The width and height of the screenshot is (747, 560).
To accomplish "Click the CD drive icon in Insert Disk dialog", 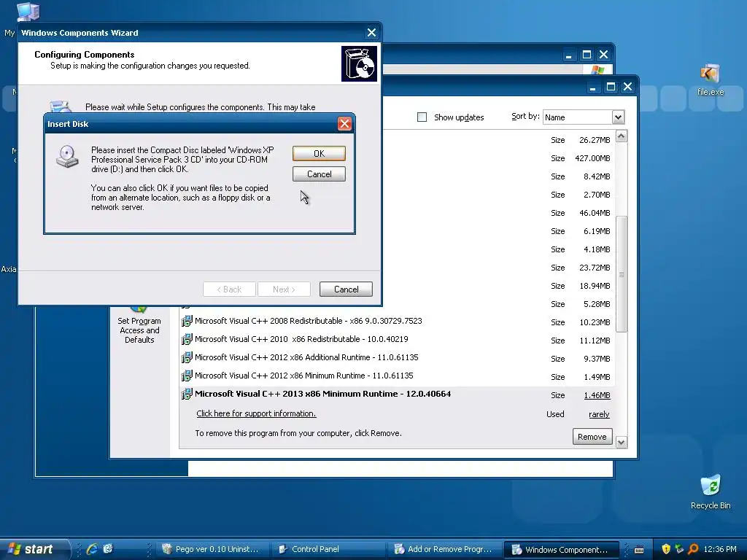I will click(x=67, y=157).
